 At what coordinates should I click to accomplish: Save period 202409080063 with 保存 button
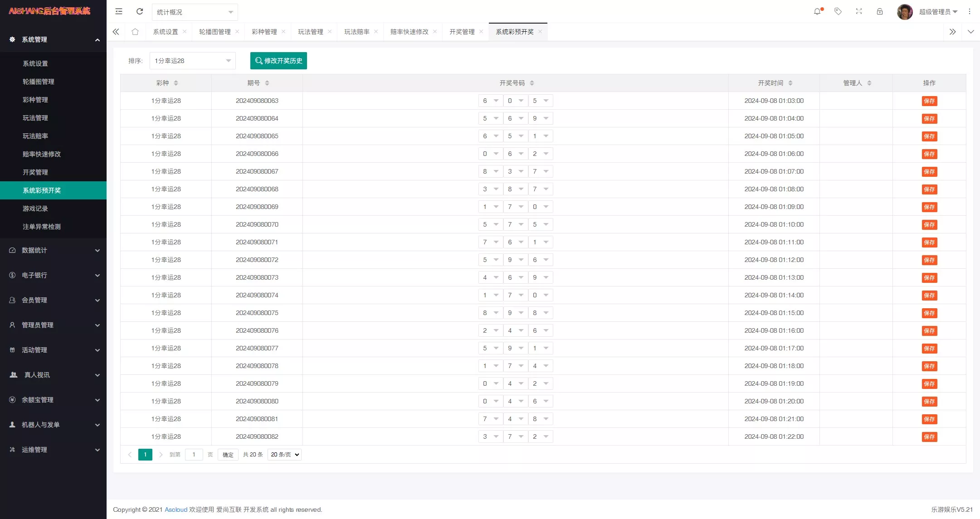point(929,101)
